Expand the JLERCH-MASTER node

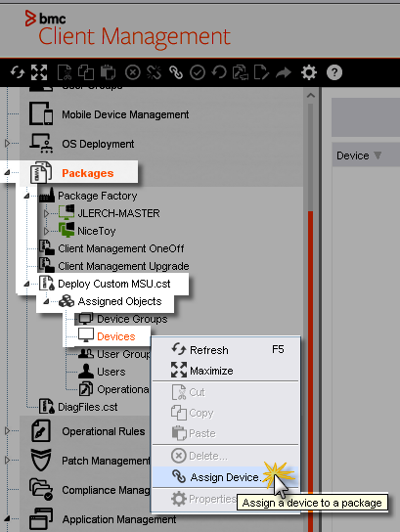[x=46, y=213]
